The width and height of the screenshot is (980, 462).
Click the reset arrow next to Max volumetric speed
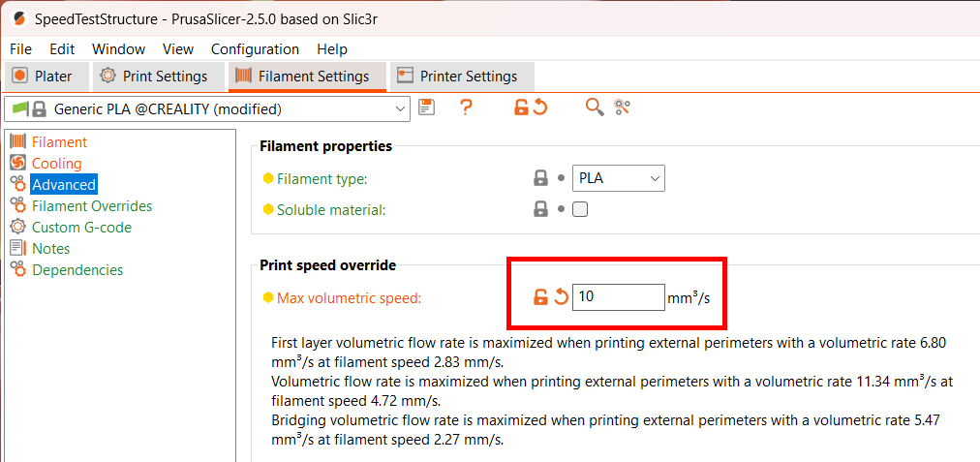561,297
